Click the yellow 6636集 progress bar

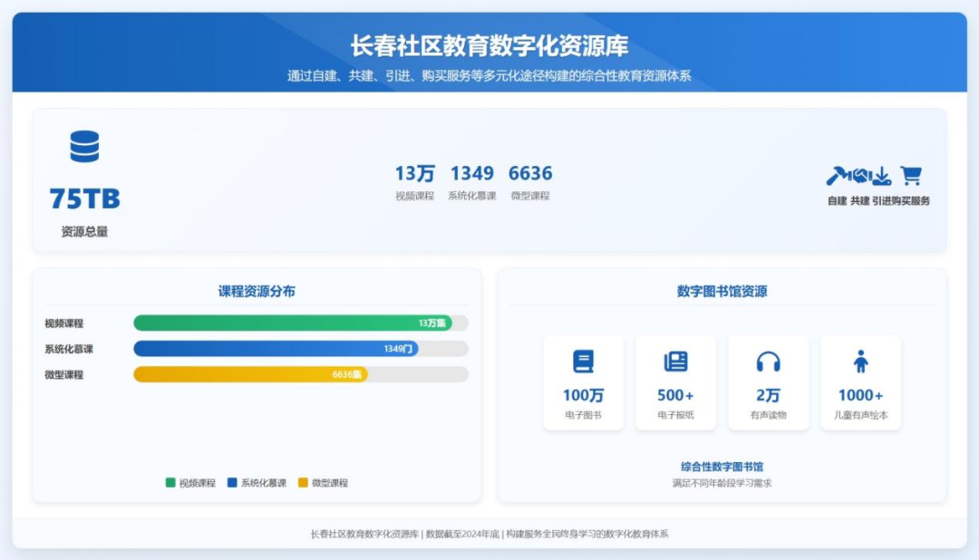coord(250,374)
